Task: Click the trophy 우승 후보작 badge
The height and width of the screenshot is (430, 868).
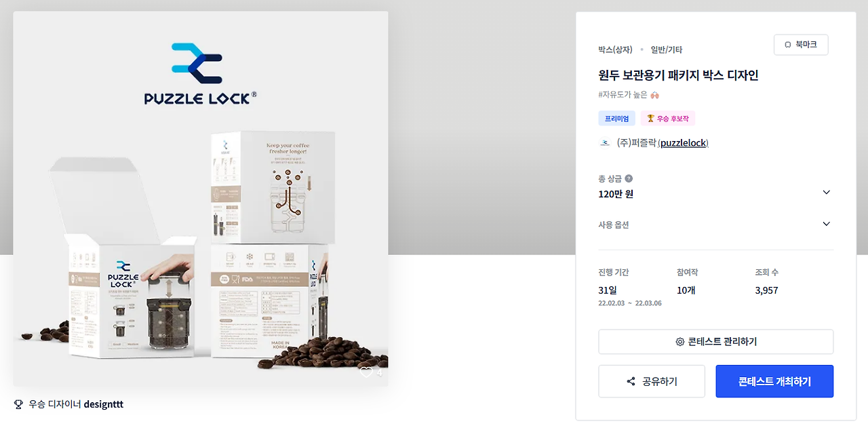Action: pos(668,119)
